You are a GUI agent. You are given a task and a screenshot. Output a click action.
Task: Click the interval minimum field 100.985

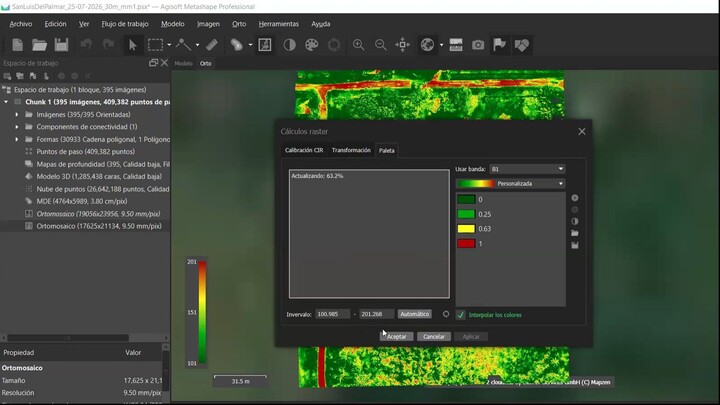[x=332, y=314]
